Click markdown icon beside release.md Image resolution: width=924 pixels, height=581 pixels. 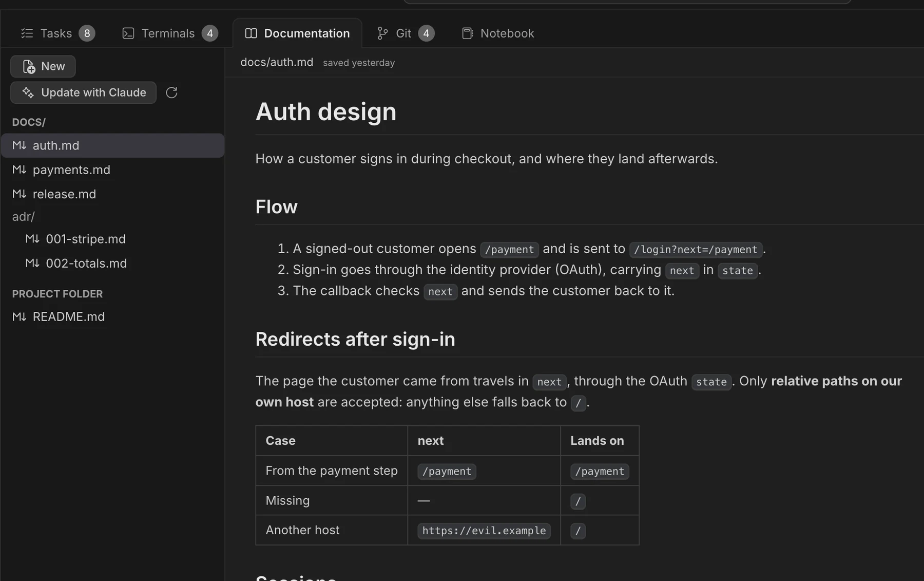[20, 194]
